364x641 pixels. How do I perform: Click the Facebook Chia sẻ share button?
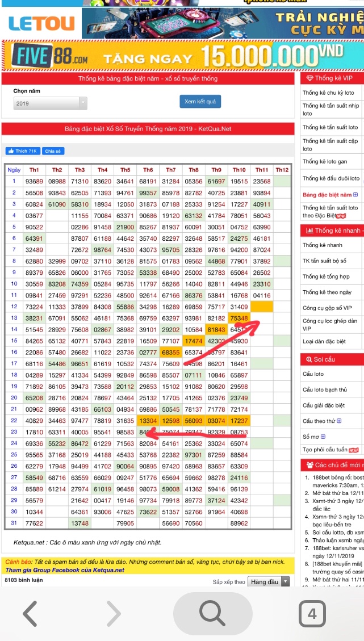[53, 151]
